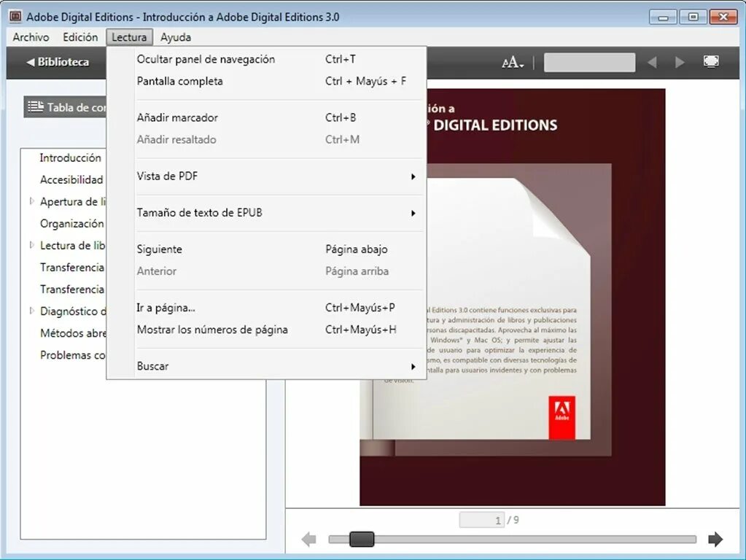Close the Adobe Digital Editions window
Image resolution: width=746 pixels, height=560 pixels.
[x=723, y=17]
